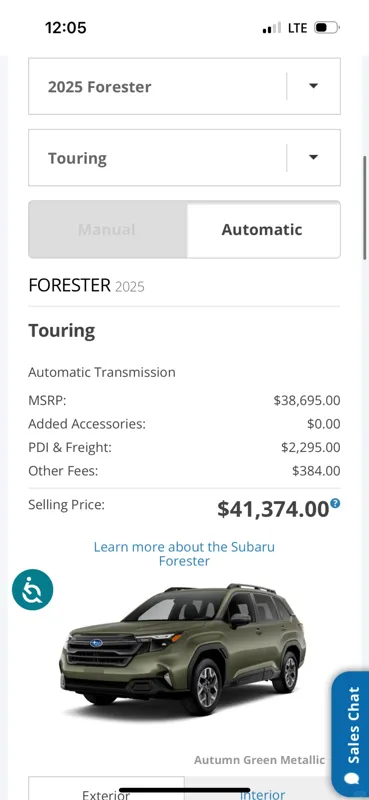
Task: Open the 2025 Forester model selector field
Action: click(x=184, y=86)
